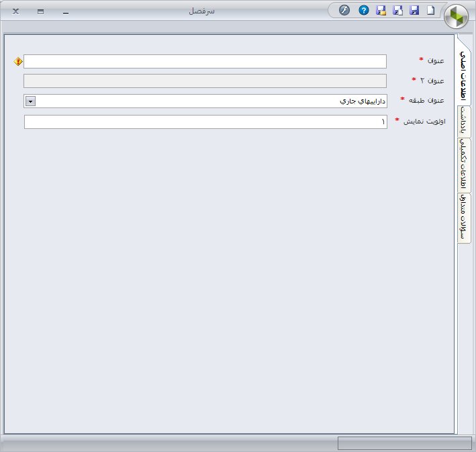
Task: Click the yellow warning icon beside عنوان field
Action: coord(18,61)
